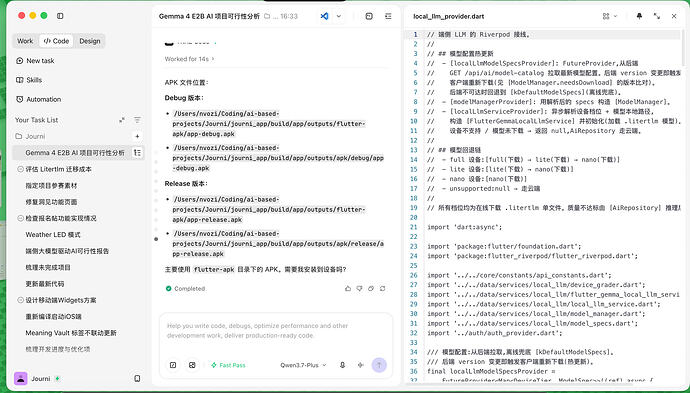Click the app-debug.apk flutter-apk path
The width and height of the screenshot is (690, 393).
point(269,124)
